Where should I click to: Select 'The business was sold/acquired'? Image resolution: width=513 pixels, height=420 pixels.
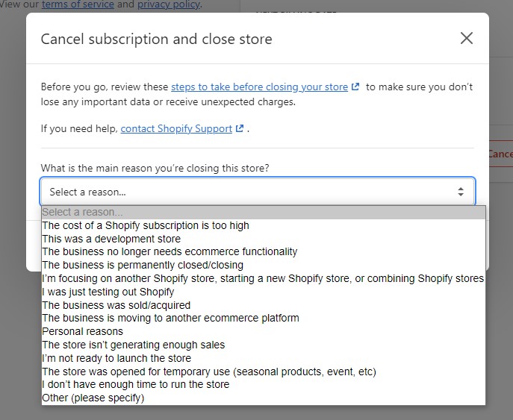pos(264,305)
